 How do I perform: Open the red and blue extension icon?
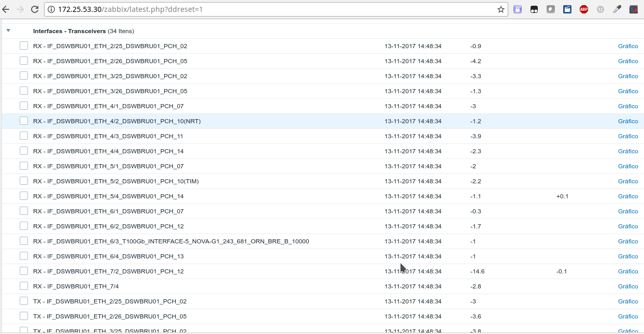tap(634, 9)
